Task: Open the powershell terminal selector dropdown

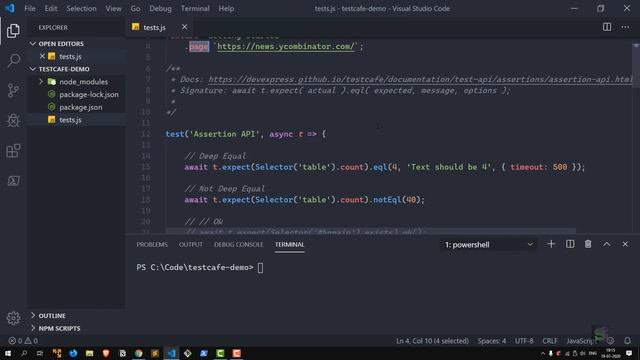Action: pos(488,244)
